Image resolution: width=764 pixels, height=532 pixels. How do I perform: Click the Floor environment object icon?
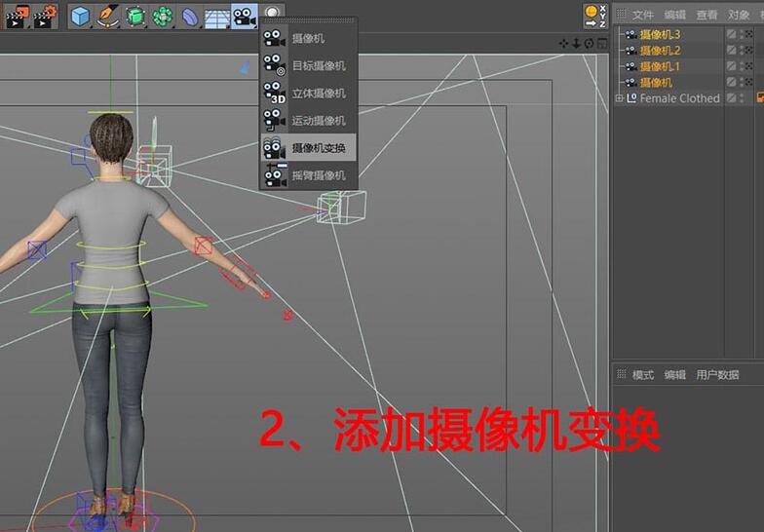point(216,19)
